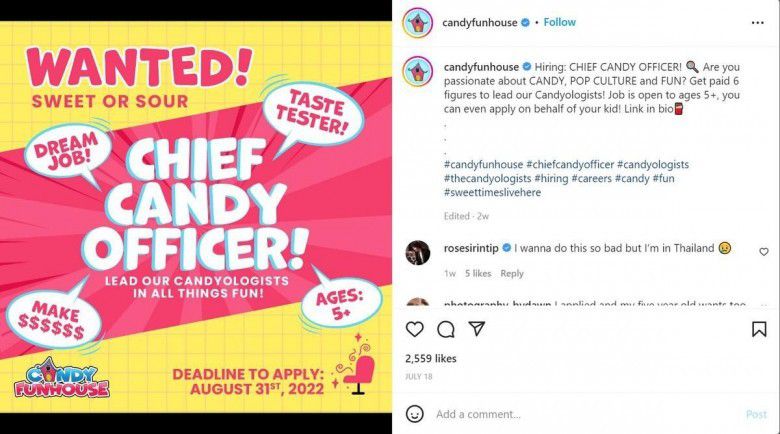Save post with the bookmark icon
This screenshot has width=780, height=434.
coord(759,329)
